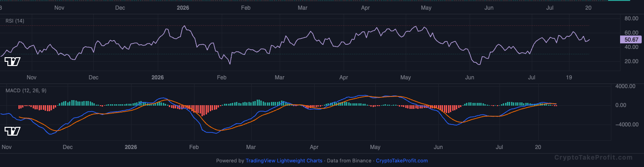
Task: Click the 20 date label on MACD time axis
Action: tap(538, 147)
